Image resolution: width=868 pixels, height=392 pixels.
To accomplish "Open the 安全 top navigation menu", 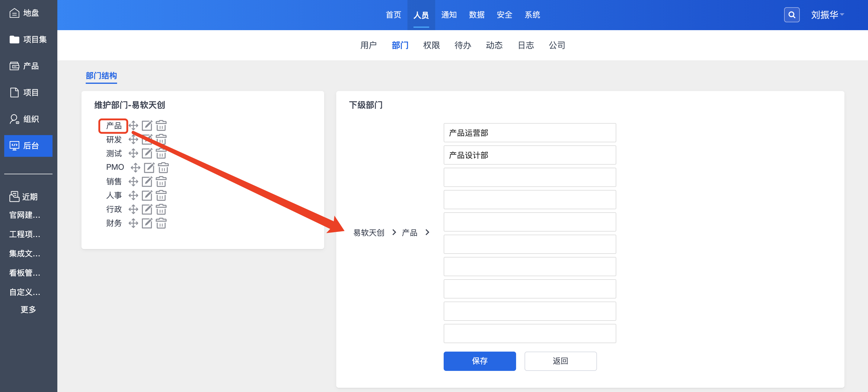I will pos(504,15).
